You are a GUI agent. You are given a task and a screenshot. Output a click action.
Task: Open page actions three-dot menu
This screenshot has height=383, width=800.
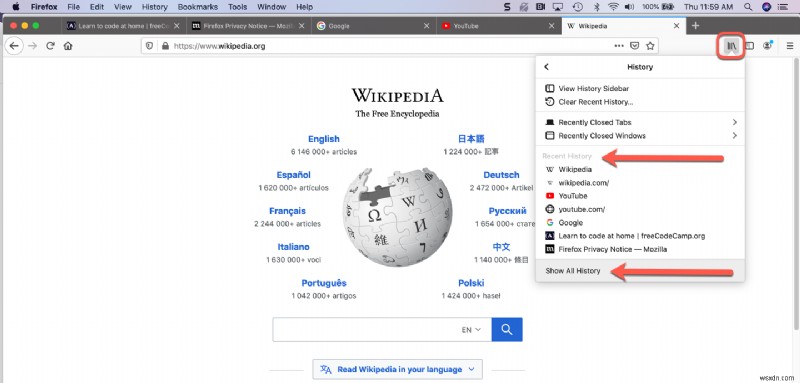[619, 46]
